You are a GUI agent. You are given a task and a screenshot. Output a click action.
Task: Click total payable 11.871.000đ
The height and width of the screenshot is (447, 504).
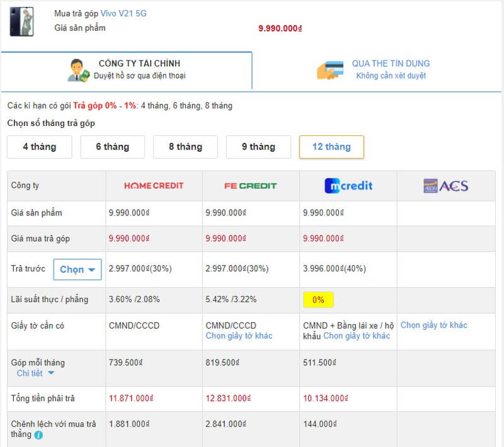click(131, 399)
